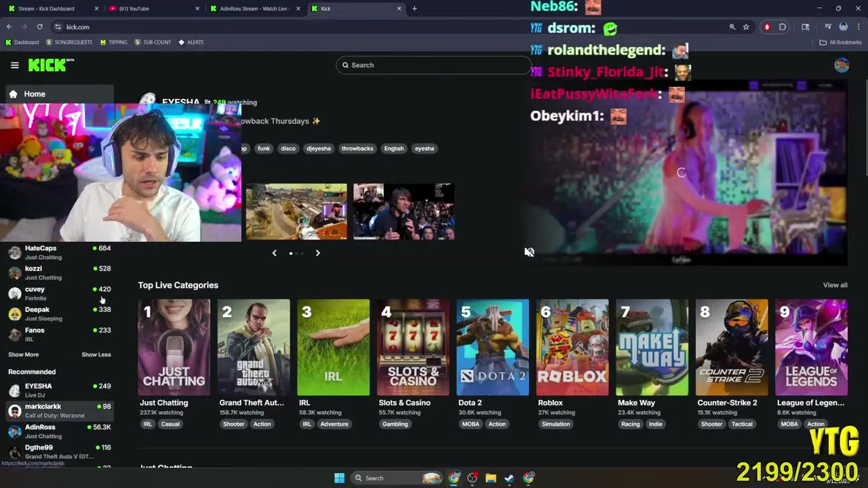Open the red hand blocker extension
This screenshot has height=488, width=868.
tap(767, 27)
